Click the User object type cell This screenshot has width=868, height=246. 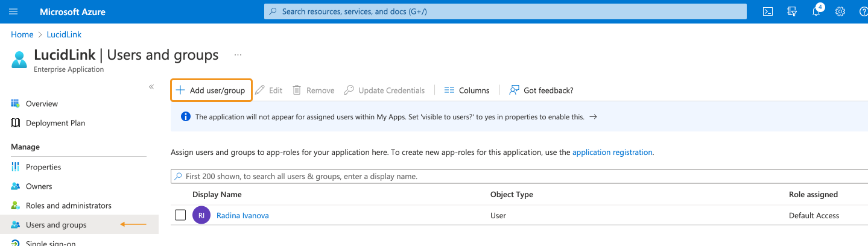click(x=498, y=215)
